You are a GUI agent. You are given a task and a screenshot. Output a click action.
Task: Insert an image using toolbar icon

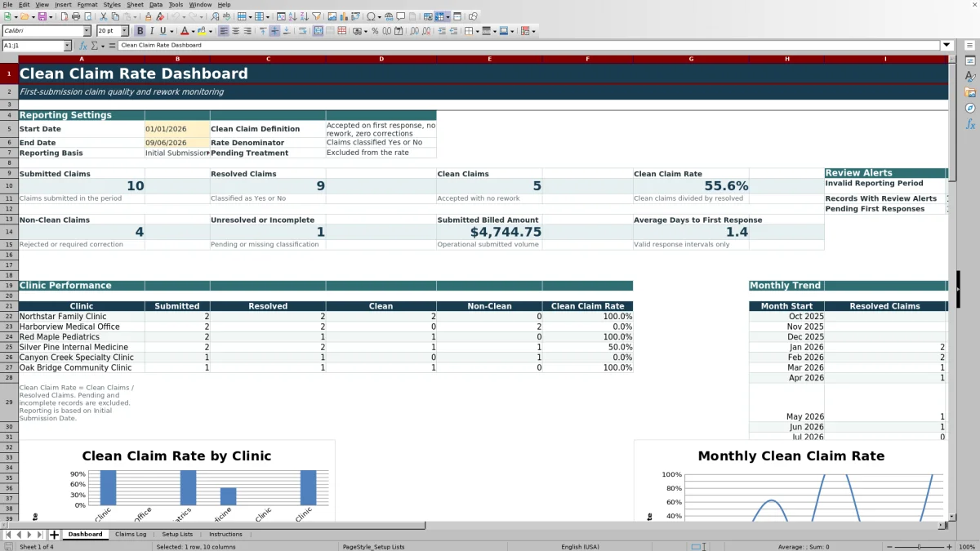coord(331,16)
